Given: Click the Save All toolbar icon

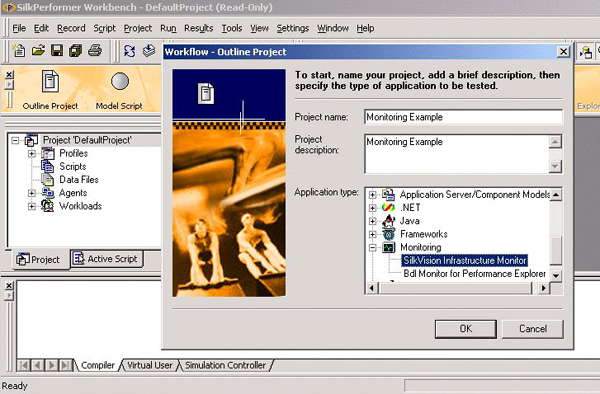Looking at the screenshot, I should point(75,50).
